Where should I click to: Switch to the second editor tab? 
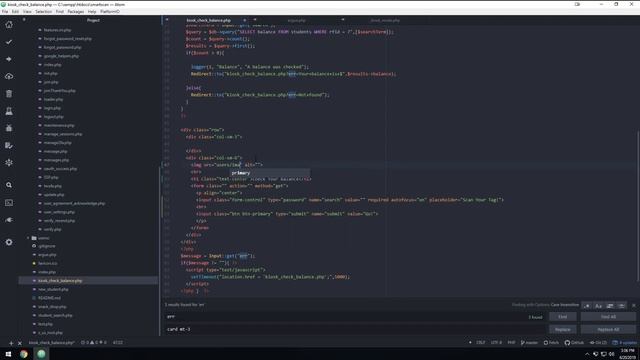point(297,20)
